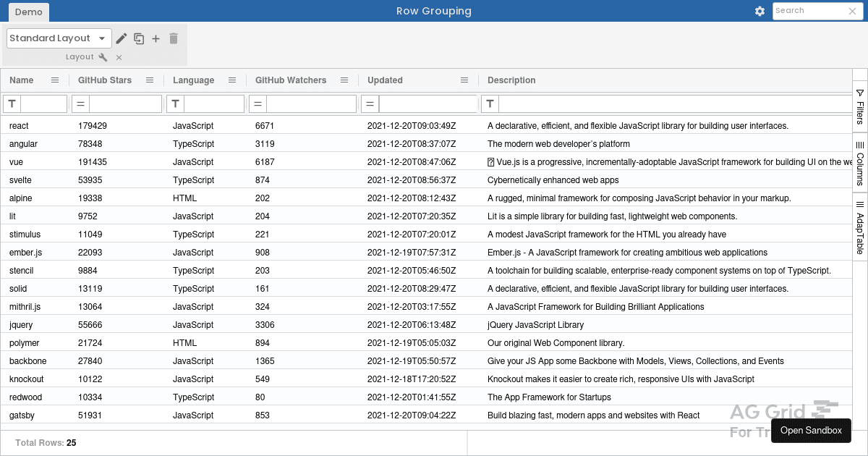Screen dimensions: 868x456
Task: Open the Columns side panel tab
Action: click(860, 162)
